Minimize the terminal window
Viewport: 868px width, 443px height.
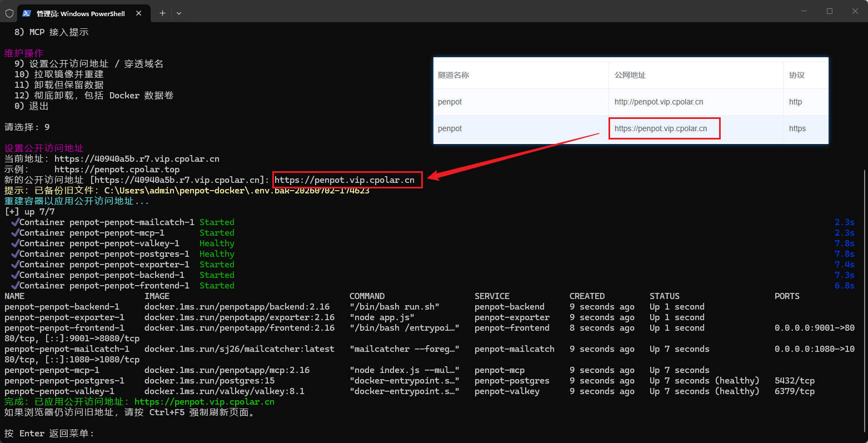pos(804,11)
